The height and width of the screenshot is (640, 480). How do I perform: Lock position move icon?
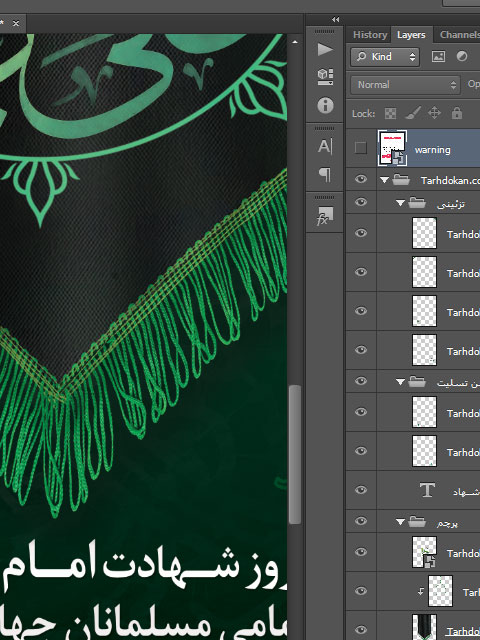pyautogui.click(x=434, y=113)
